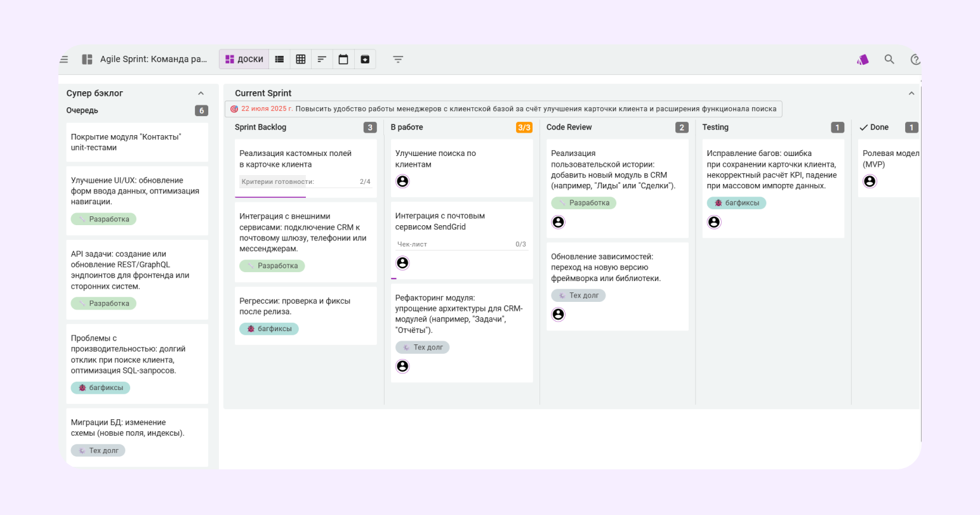The width and height of the screenshot is (980, 515).
Task: Click the багфиксы tag on Регрессии card
Action: tap(269, 329)
